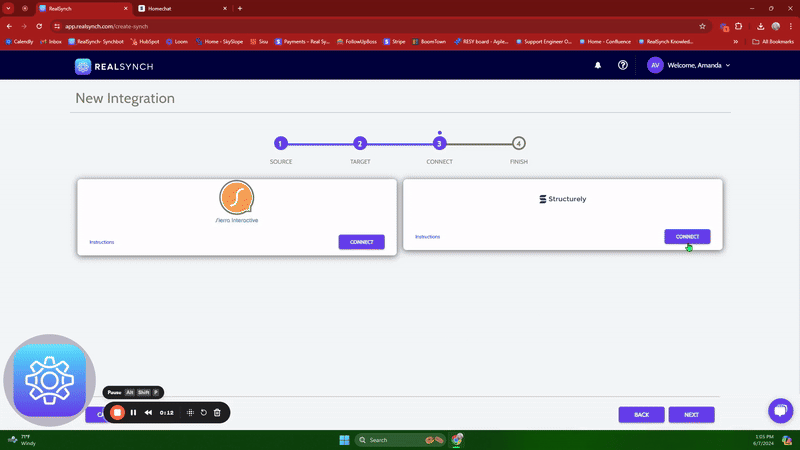Click the BACK button
The height and width of the screenshot is (450, 800).
tap(641, 414)
